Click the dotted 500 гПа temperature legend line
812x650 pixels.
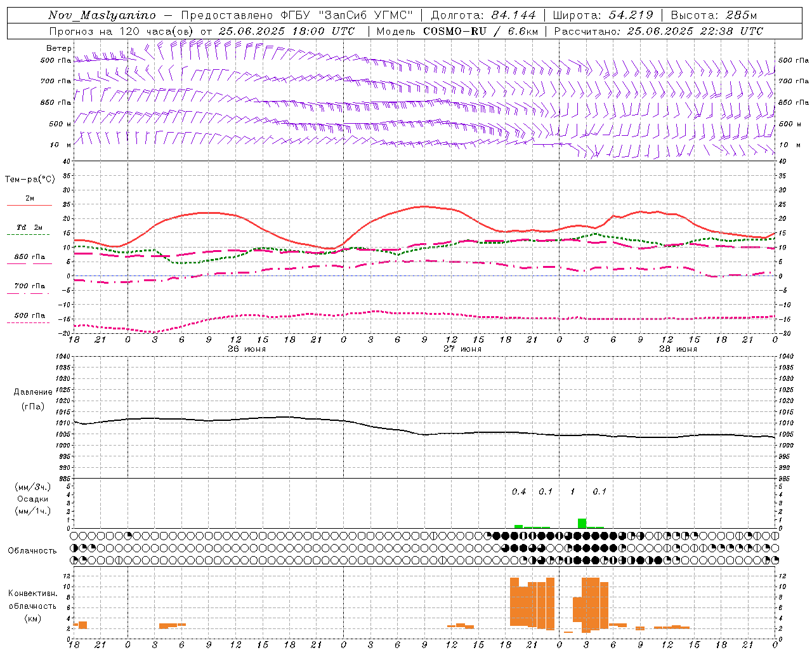tap(29, 322)
